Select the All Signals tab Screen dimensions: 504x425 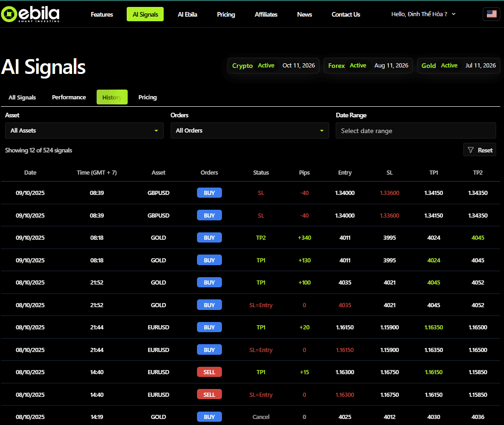[22, 97]
